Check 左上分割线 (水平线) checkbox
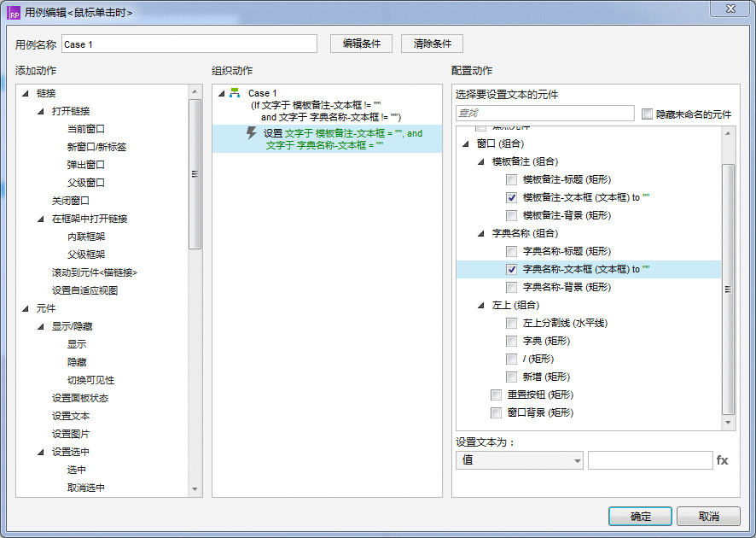This screenshot has width=756, height=538. (x=512, y=324)
